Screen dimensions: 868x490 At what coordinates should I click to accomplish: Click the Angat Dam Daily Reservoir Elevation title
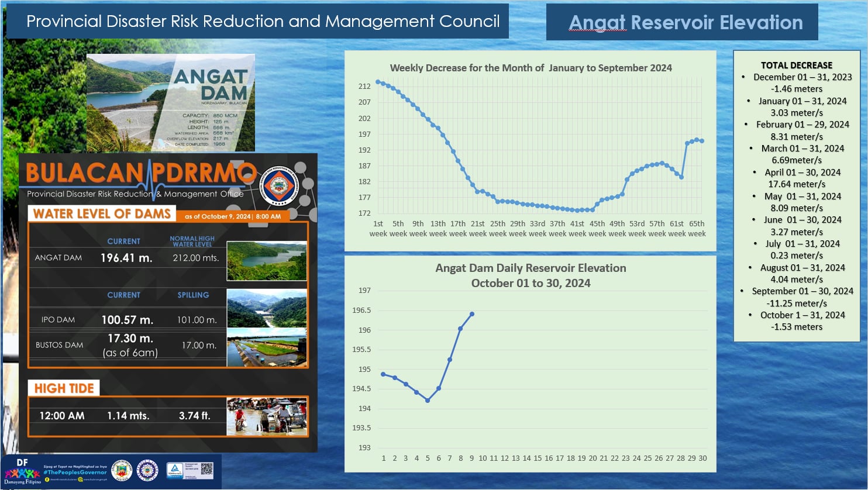531,275
